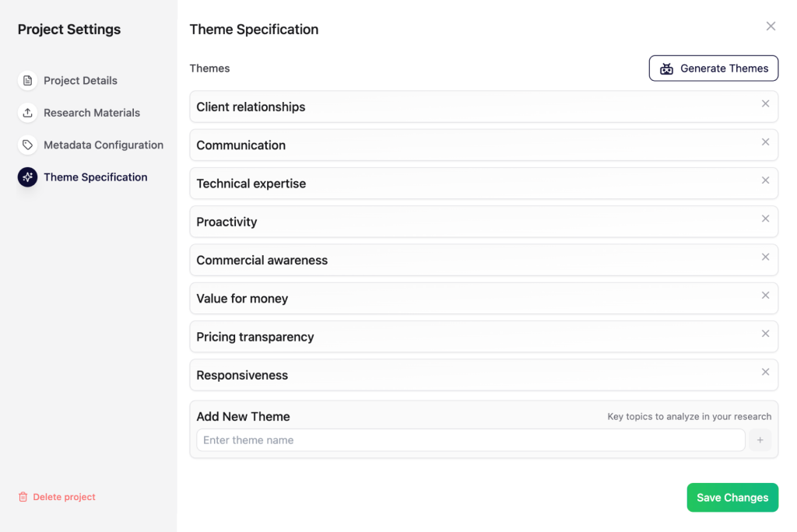Focus the Enter theme name field
Image resolution: width=797 pixels, height=532 pixels.
click(x=470, y=440)
